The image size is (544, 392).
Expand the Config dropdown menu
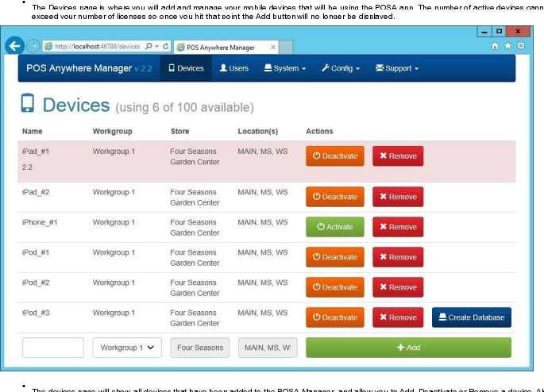tap(341, 68)
